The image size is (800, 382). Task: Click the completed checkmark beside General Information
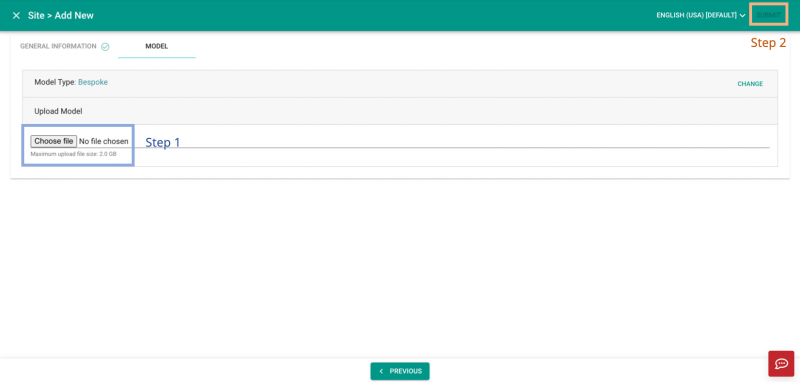pos(105,46)
